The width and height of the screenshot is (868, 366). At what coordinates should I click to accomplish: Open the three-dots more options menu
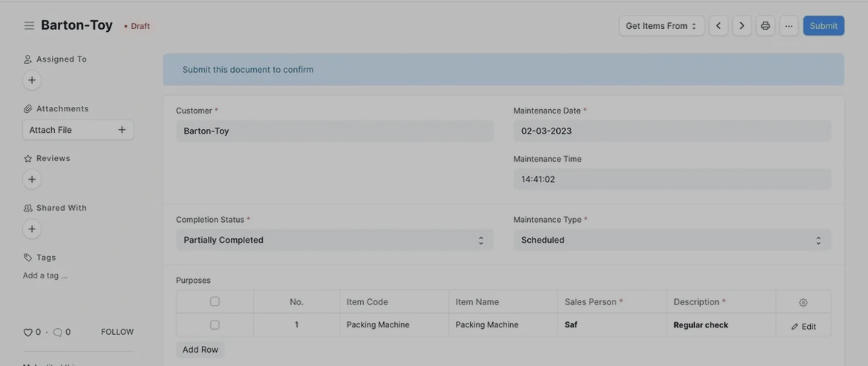789,26
